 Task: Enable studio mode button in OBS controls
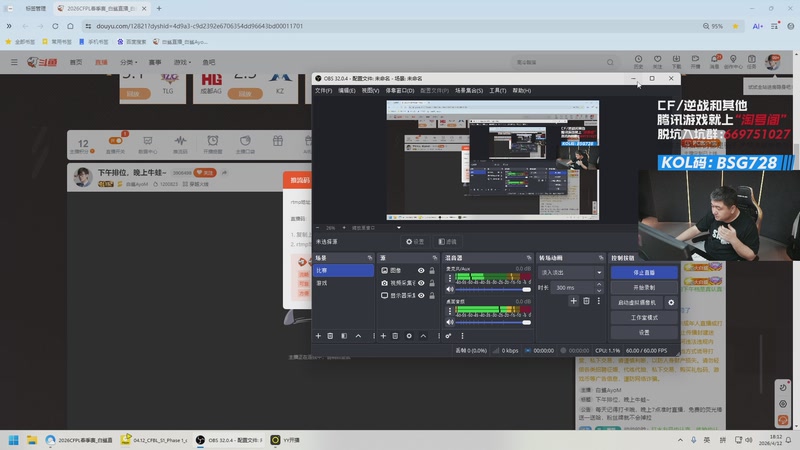(644, 317)
